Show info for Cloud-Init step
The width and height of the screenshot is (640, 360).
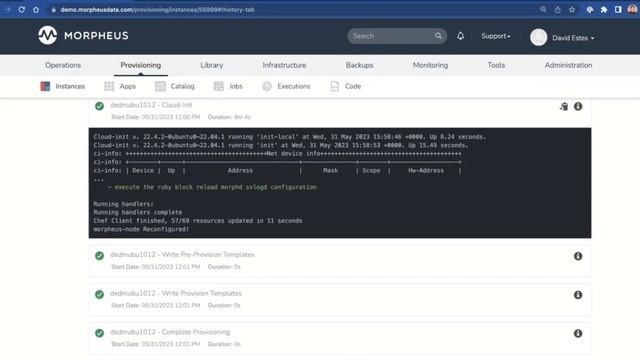pos(578,107)
